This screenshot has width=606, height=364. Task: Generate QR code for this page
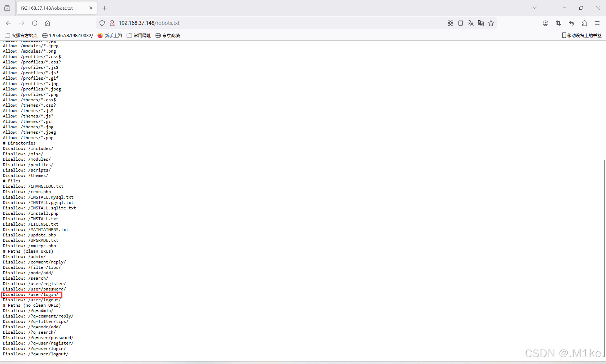pyautogui.click(x=451, y=23)
